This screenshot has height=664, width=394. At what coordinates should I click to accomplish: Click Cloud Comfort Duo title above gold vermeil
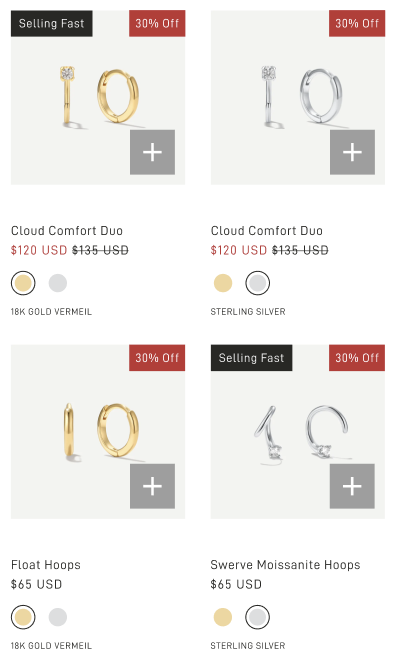tap(67, 231)
